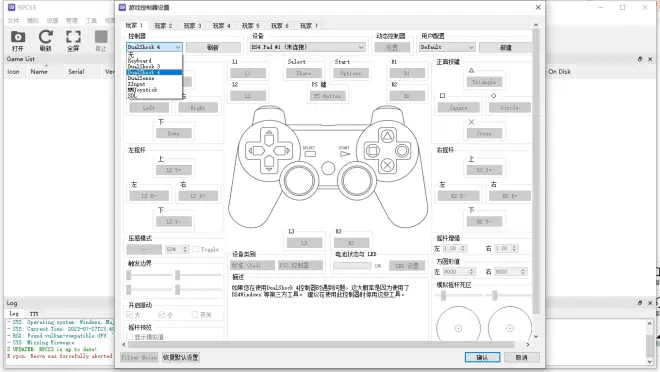Close the Log dock panel
Screen dimensions: 660x372
650,303
